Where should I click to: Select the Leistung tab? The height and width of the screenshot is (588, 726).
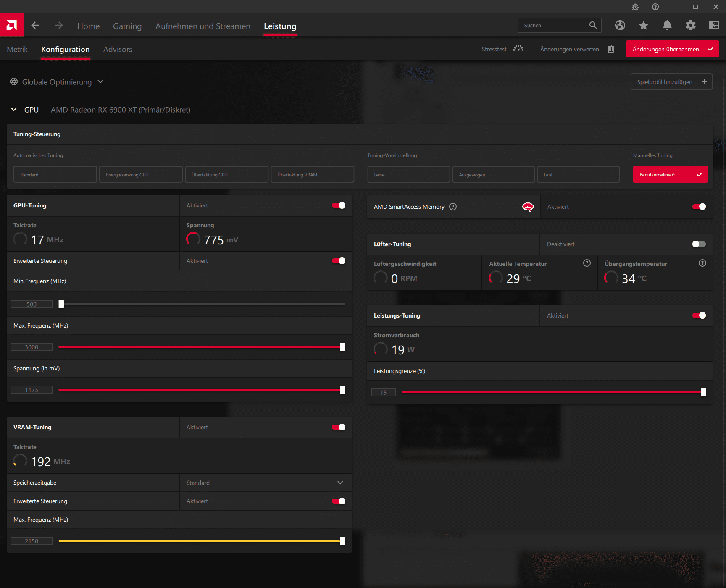(280, 26)
